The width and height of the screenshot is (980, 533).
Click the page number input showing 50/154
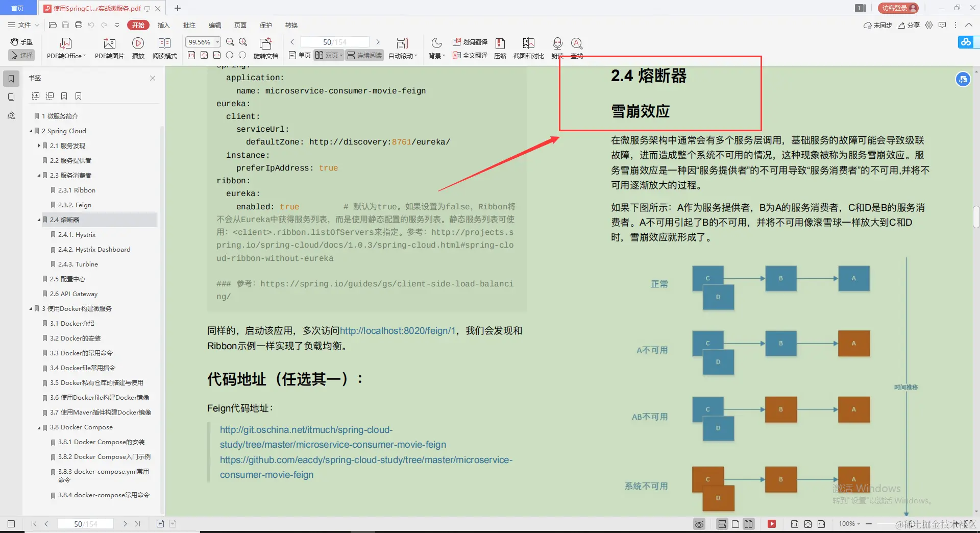coord(334,42)
